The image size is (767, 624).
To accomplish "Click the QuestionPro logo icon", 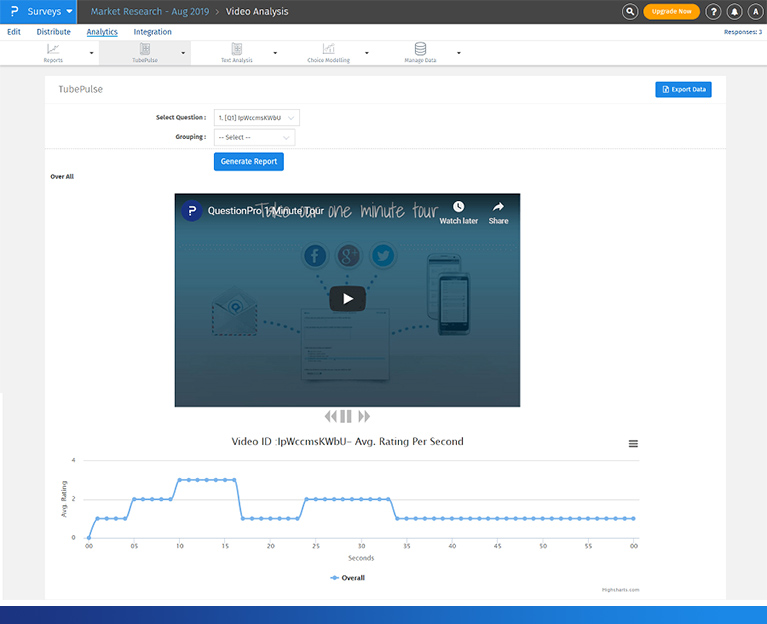I will pos(14,11).
